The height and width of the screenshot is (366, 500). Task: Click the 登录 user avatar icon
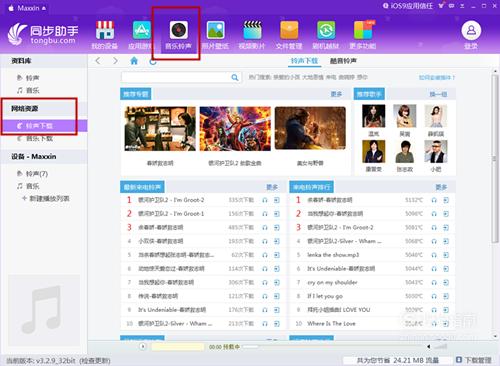(471, 31)
